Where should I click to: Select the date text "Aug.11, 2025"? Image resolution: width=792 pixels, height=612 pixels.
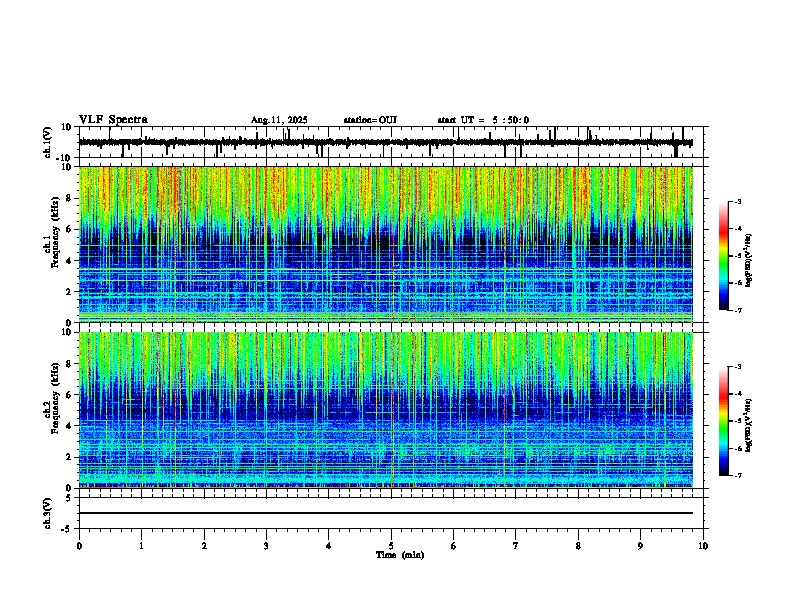(279, 120)
